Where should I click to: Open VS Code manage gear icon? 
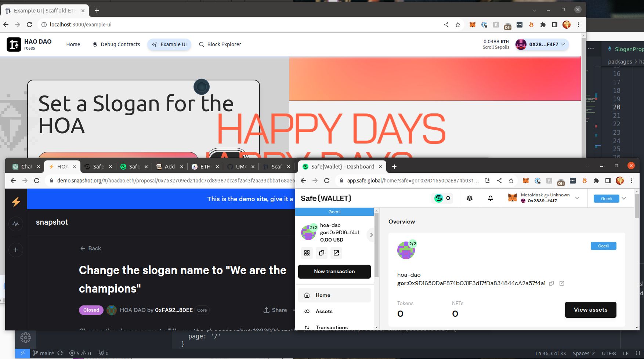click(x=25, y=338)
